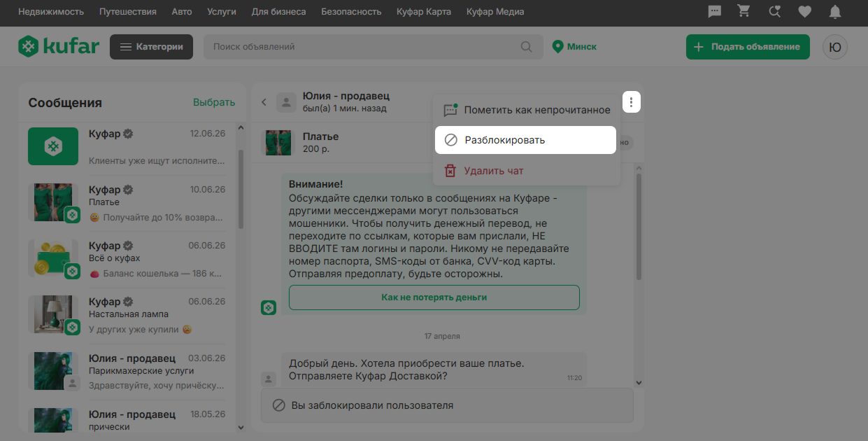Open favorites heart icon
The image size is (868, 441).
pyautogui.click(x=805, y=12)
